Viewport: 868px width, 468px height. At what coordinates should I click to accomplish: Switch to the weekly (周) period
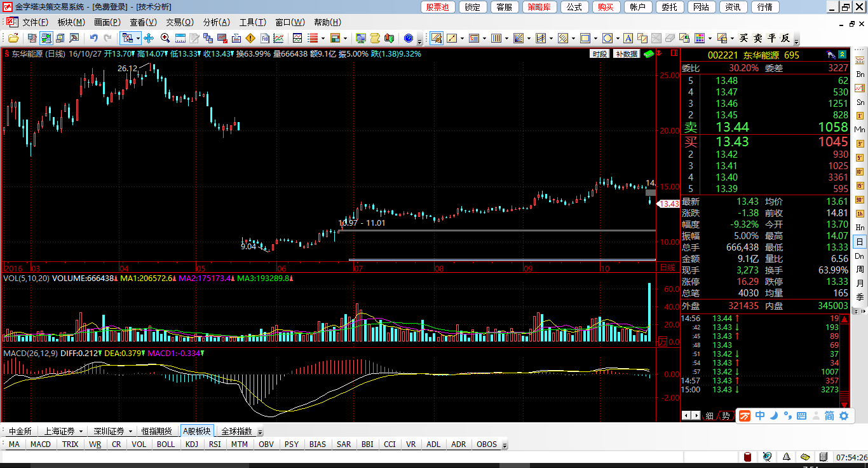860,270
